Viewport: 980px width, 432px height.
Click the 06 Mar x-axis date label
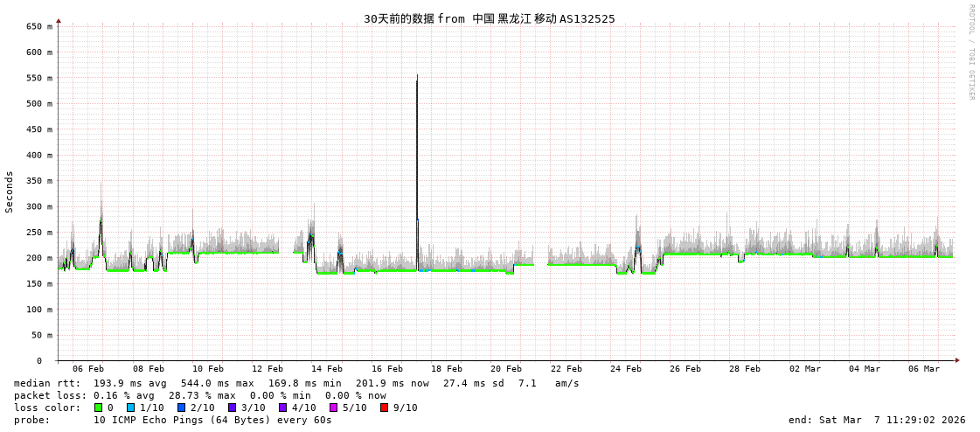(924, 369)
